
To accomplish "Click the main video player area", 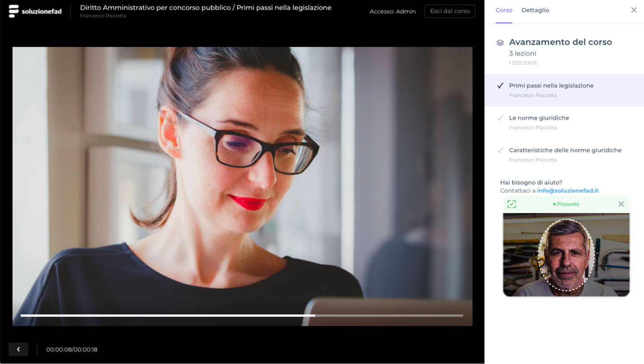I will point(242,179).
